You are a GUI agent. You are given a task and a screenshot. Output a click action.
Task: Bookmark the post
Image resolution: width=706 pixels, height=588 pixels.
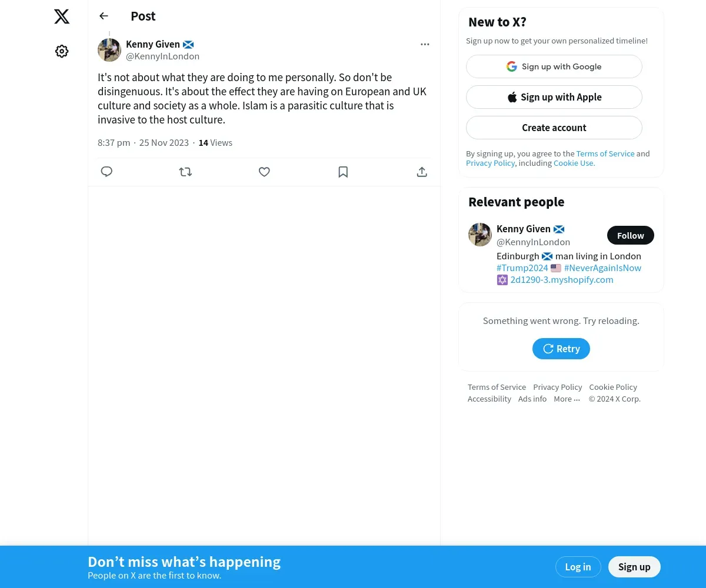pos(343,172)
